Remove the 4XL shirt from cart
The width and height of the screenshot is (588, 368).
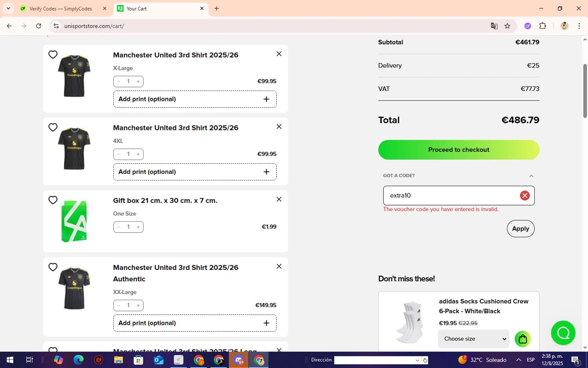coord(279,126)
